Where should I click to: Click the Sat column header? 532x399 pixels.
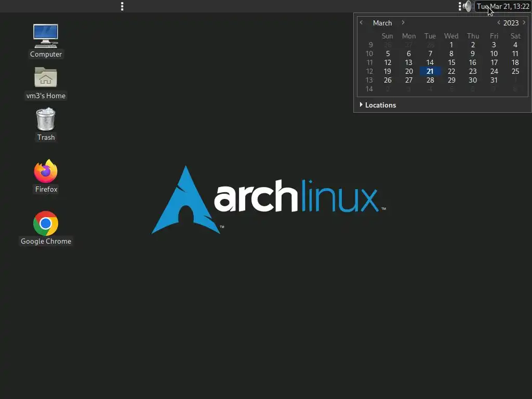pyautogui.click(x=515, y=36)
